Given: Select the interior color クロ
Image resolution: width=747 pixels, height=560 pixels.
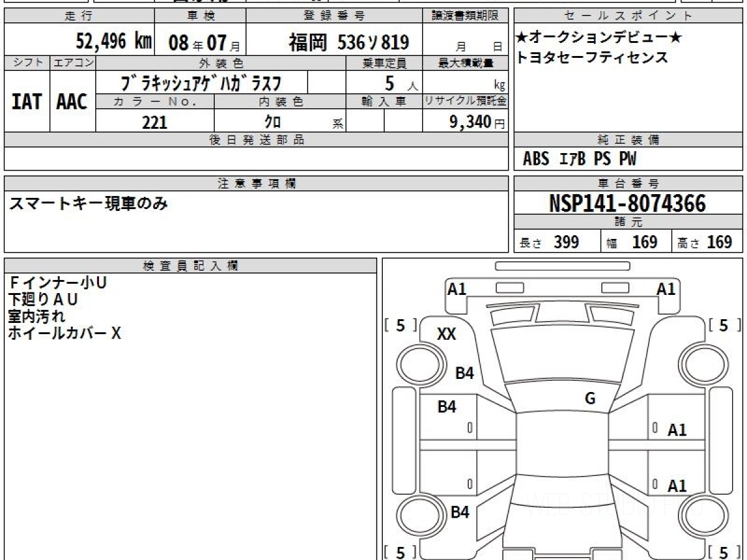Looking at the screenshot, I should (x=273, y=121).
